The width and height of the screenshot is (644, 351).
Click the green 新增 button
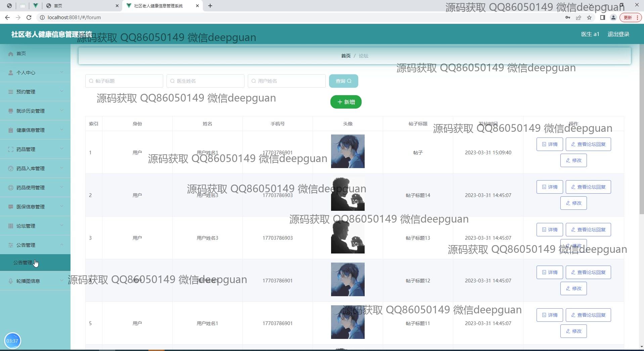pos(346,102)
